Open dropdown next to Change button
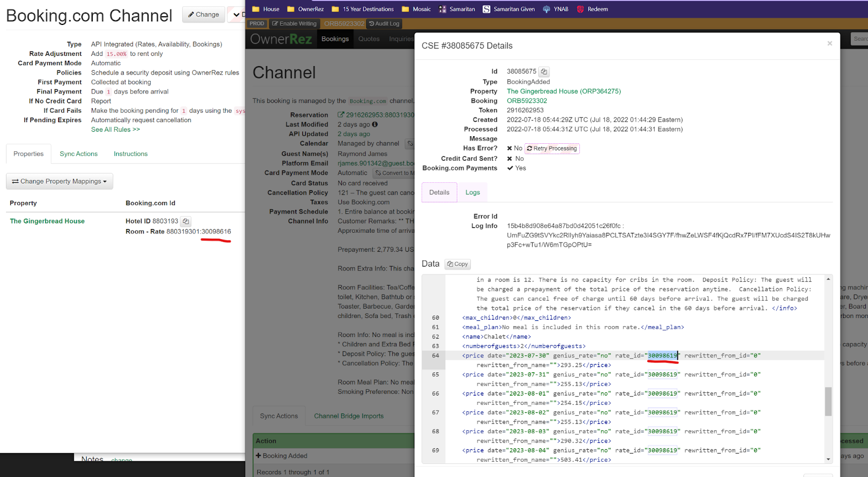Image resolution: width=868 pixels, height=477 pixels. pyautogui.click(x=237, y=15)
